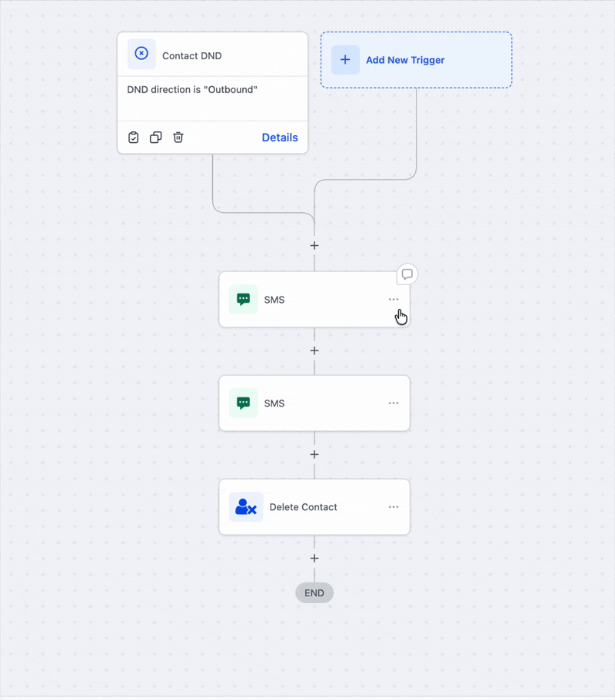Add an action between the two SMS steps

point(314,350)
